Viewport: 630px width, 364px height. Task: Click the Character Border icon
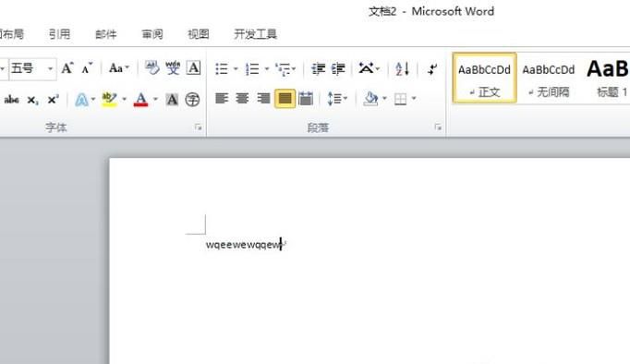[193, 68]
